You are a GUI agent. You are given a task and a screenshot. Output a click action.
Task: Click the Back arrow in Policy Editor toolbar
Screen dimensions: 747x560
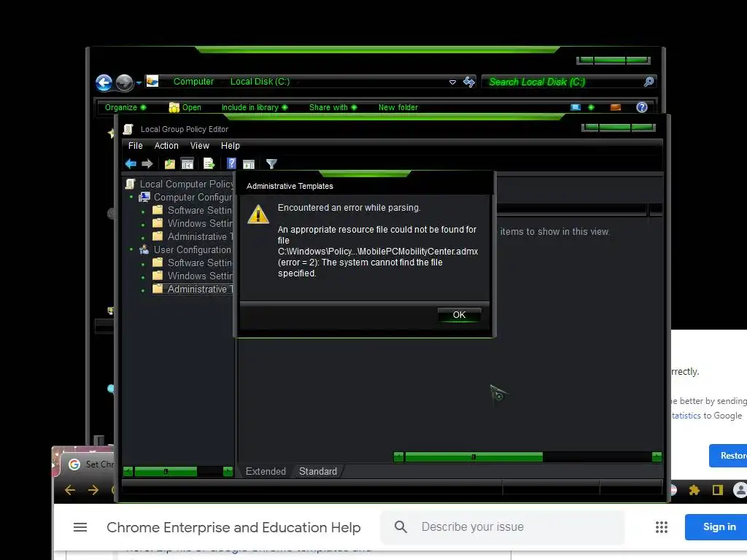(131, 164)
